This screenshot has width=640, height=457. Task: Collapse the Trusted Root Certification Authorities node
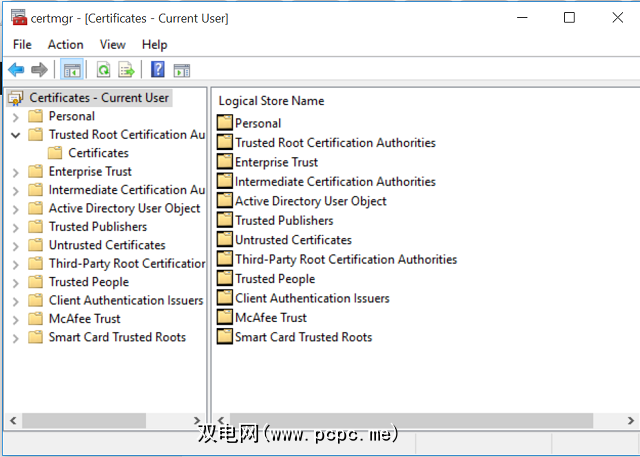click(16, 135)
